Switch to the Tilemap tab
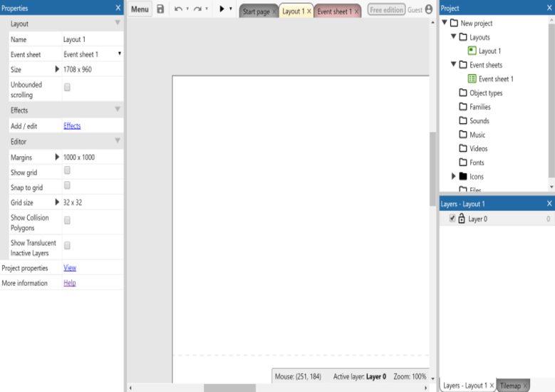The image size is (555, 392). (510, 386)
